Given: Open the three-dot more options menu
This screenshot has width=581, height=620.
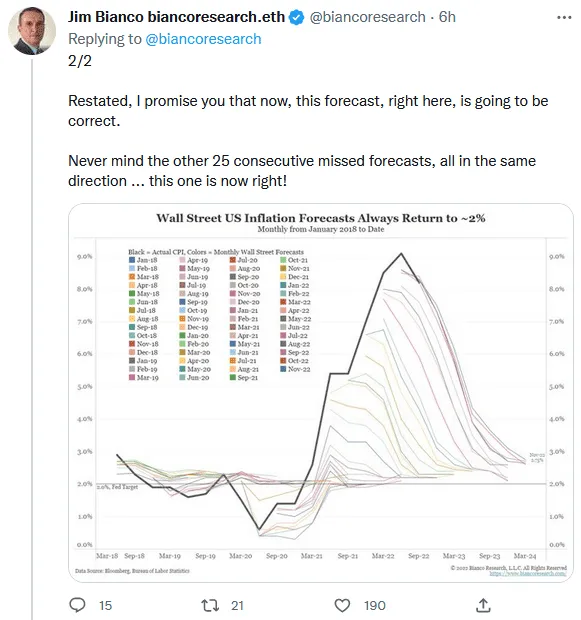Looking at the screenshot, I should click(564, 17).
